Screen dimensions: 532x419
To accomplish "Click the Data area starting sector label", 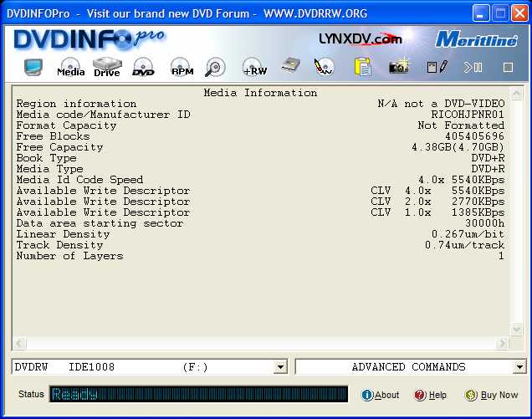I will (100, 223).
